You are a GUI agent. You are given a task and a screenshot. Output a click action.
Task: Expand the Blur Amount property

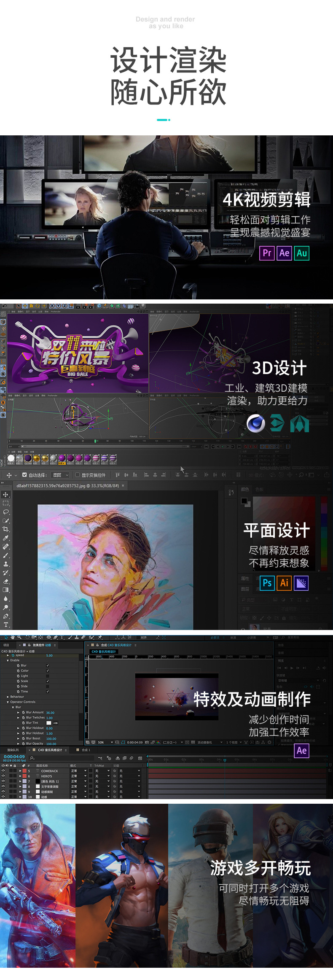[18, 712]
